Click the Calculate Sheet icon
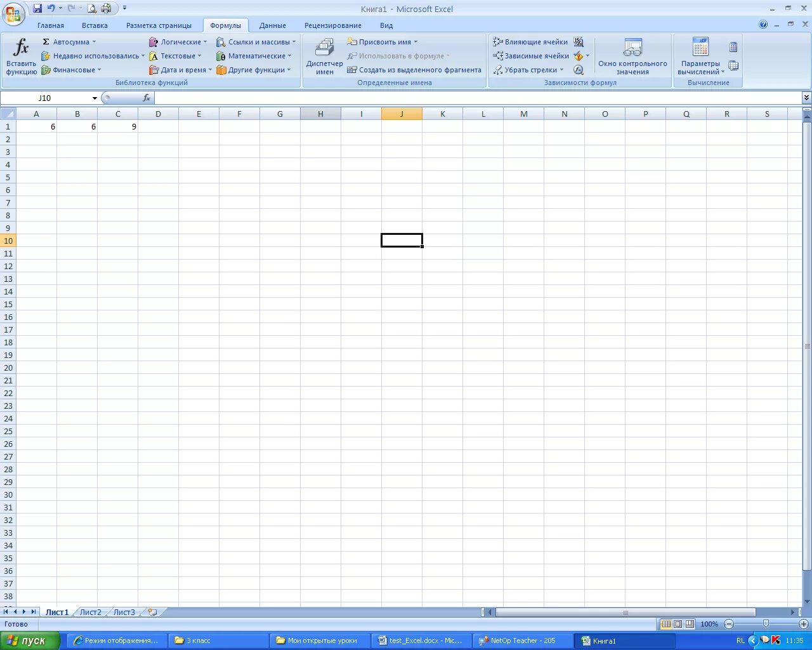The image size is (812, 650). [x=733, y=65]
